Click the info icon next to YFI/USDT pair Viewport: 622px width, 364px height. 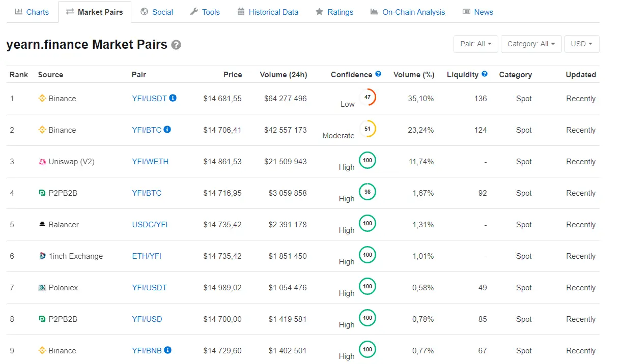click(x=173, y=98)
